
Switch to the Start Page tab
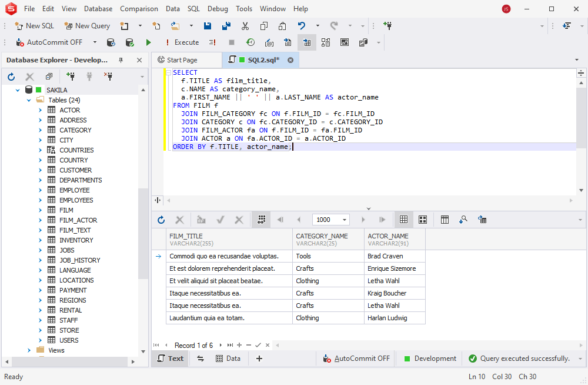(x=182, y=59)
